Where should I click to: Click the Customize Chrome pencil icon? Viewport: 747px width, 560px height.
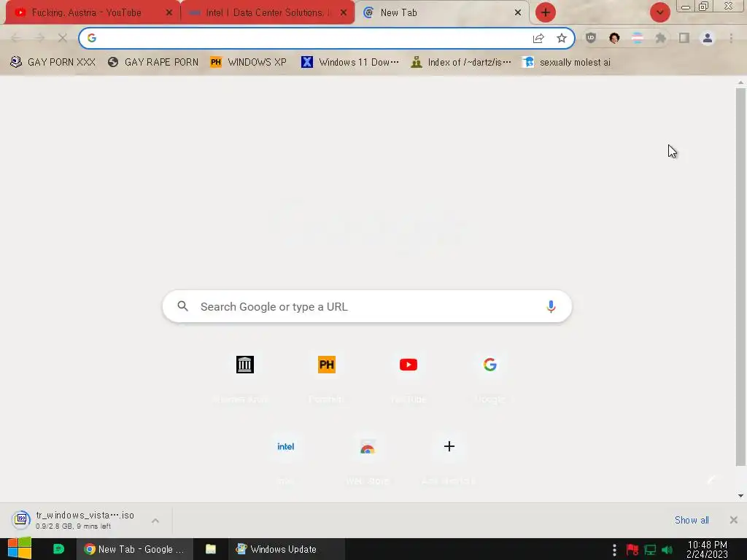(711, 481)
